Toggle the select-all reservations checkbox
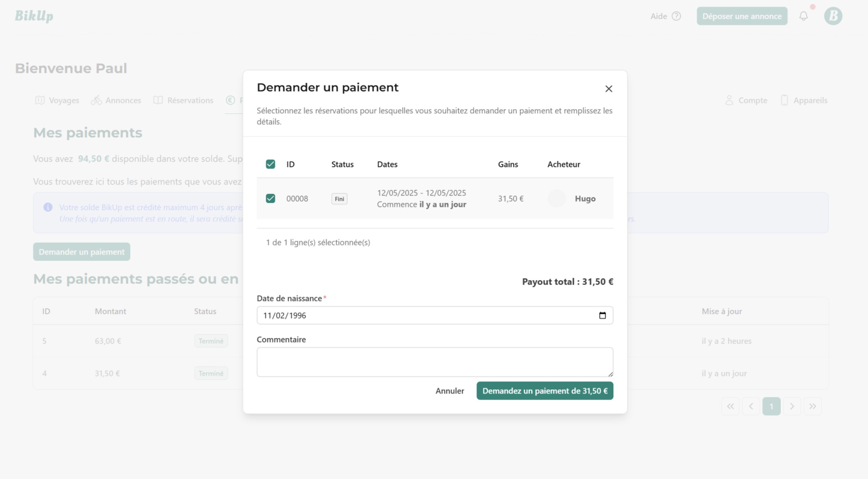The image size is (868, 479). tap(270, 164)
